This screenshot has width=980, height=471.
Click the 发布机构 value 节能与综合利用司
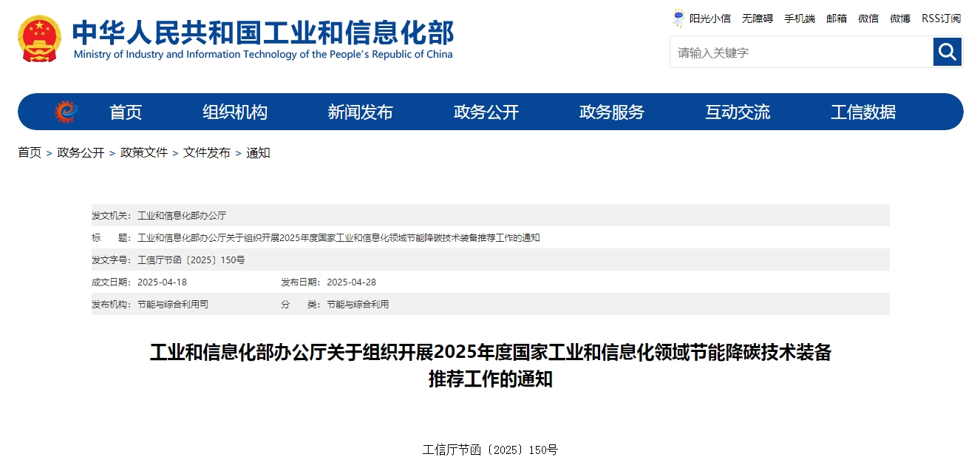[x=173, y=305]
